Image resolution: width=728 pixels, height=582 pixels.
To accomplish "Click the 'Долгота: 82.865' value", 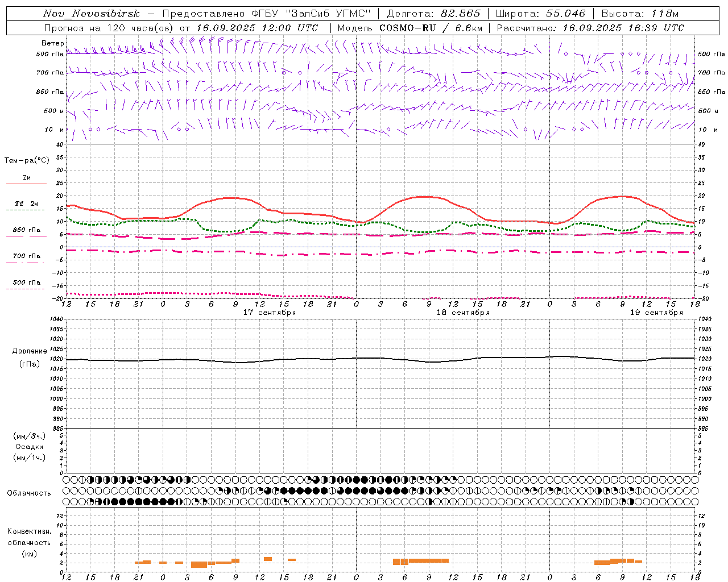I will [x=433, y=14].
